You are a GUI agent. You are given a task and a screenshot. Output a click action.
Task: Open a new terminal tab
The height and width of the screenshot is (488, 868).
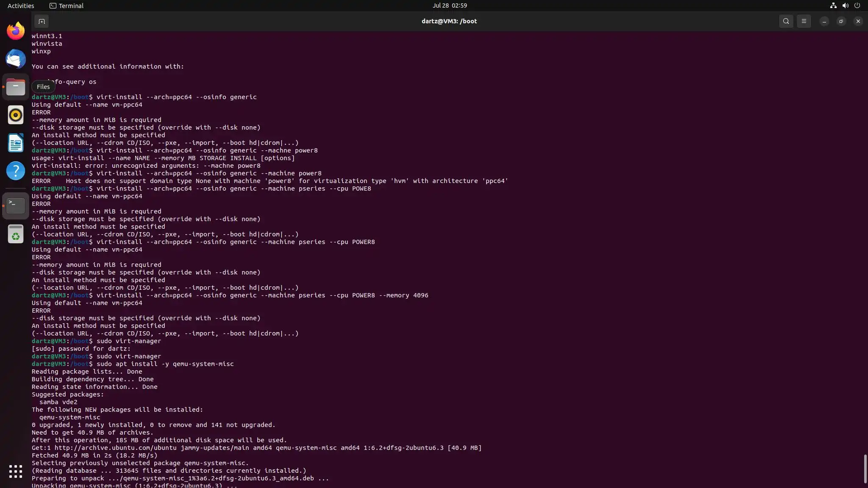42,21
